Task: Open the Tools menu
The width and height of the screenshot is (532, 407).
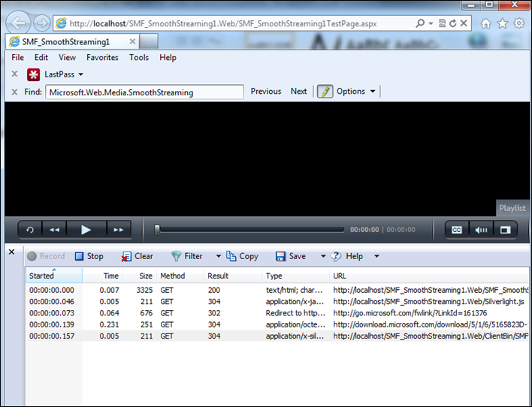Action: pos(139,57)
